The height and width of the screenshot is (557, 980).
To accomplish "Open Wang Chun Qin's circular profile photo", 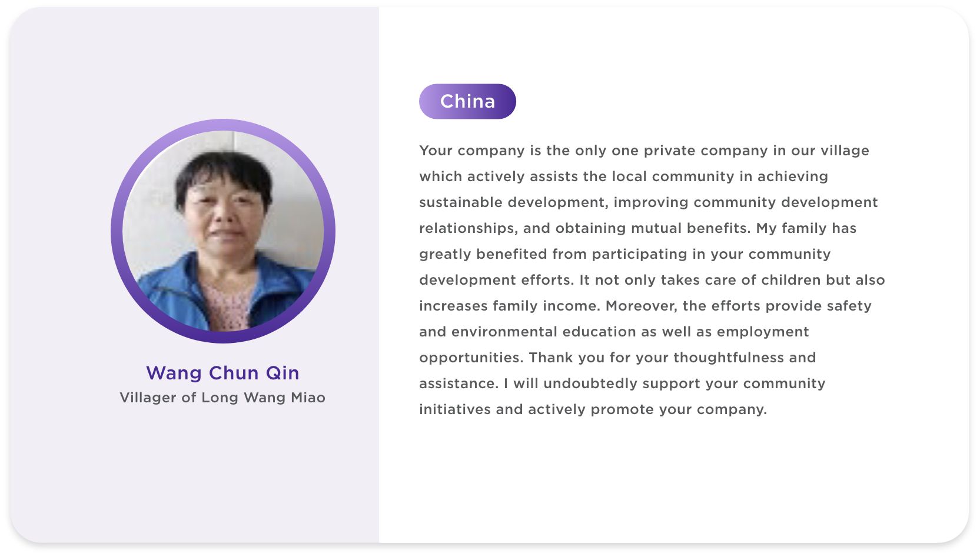I will pos(223,231).
